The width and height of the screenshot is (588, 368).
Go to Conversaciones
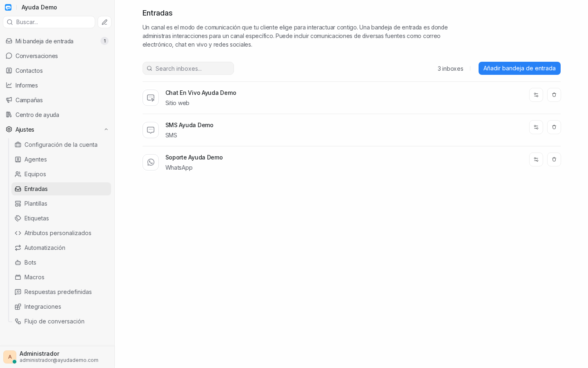pos(57,56)
